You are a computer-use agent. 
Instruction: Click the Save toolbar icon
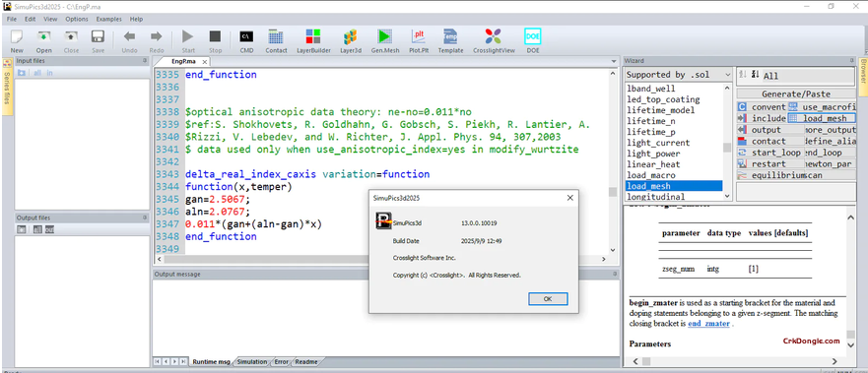[x=98, y=37]
